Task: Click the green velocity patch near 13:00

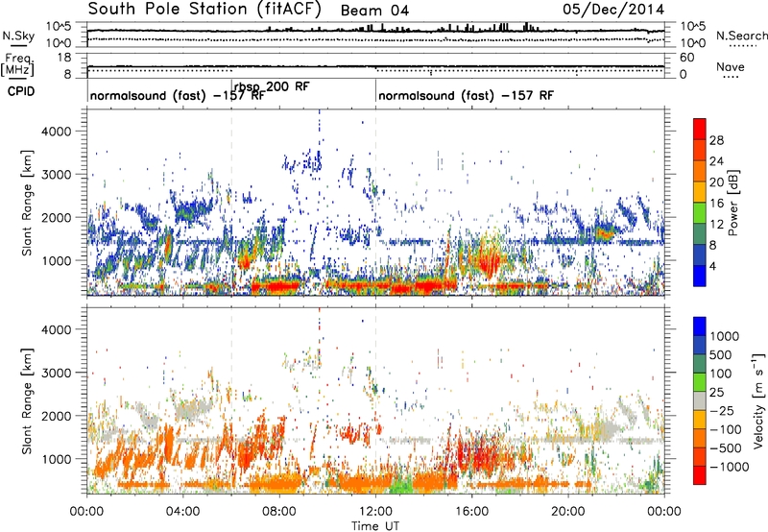Action: pyautogui.click(x=402, y=485)
